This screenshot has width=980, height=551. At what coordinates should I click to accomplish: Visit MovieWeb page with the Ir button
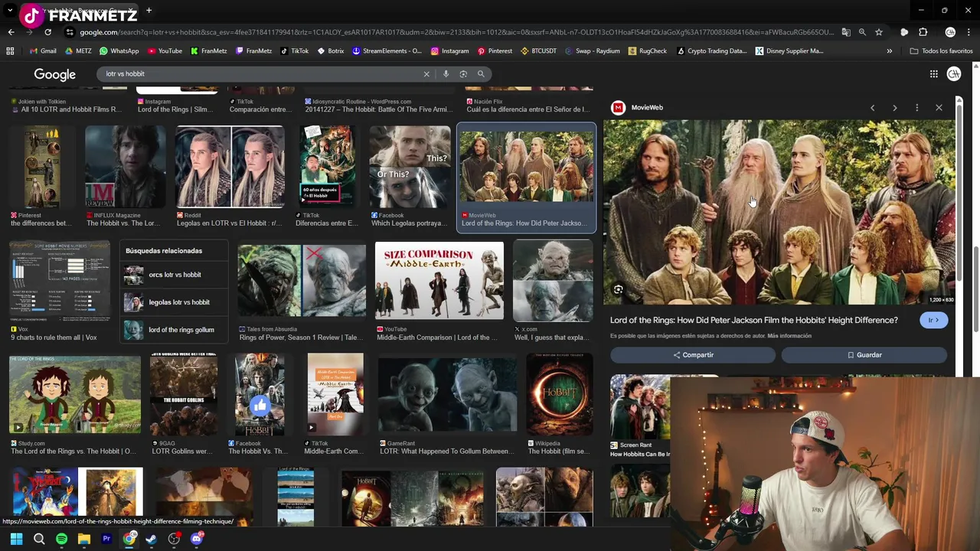click(x=933, y=320)
